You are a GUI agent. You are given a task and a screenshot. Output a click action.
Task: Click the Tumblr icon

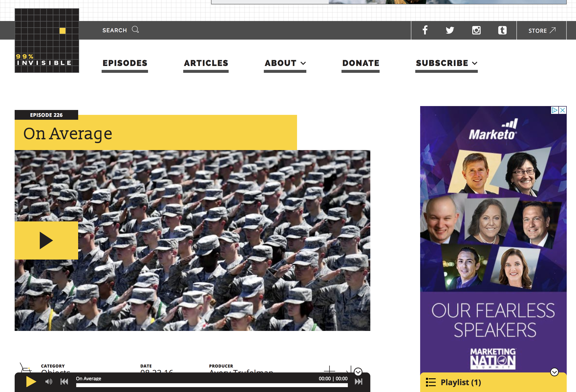502,30
